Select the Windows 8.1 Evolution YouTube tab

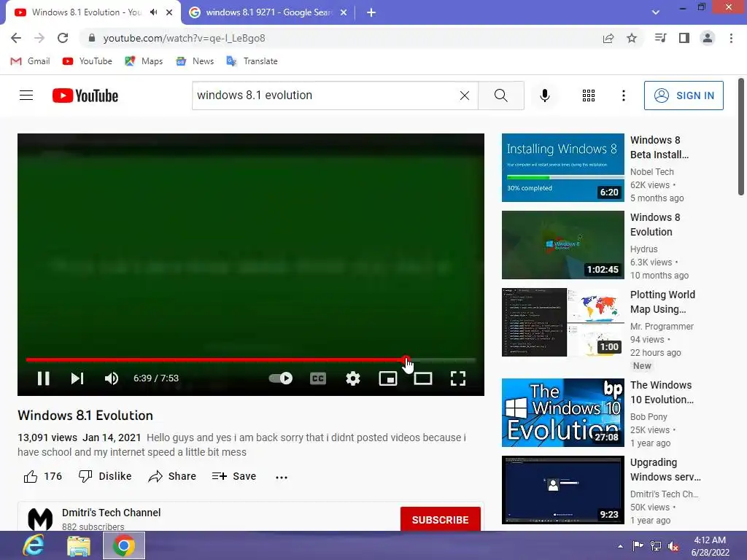[x=86, y=12]
